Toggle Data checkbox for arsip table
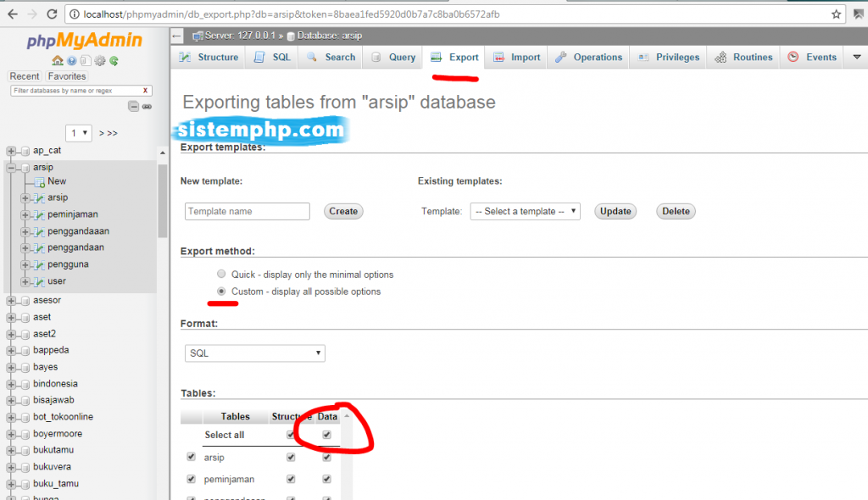 [x=326, y=458]
